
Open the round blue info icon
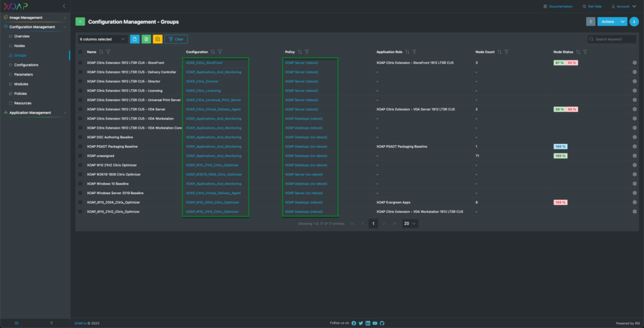click(x=633, y=21)
